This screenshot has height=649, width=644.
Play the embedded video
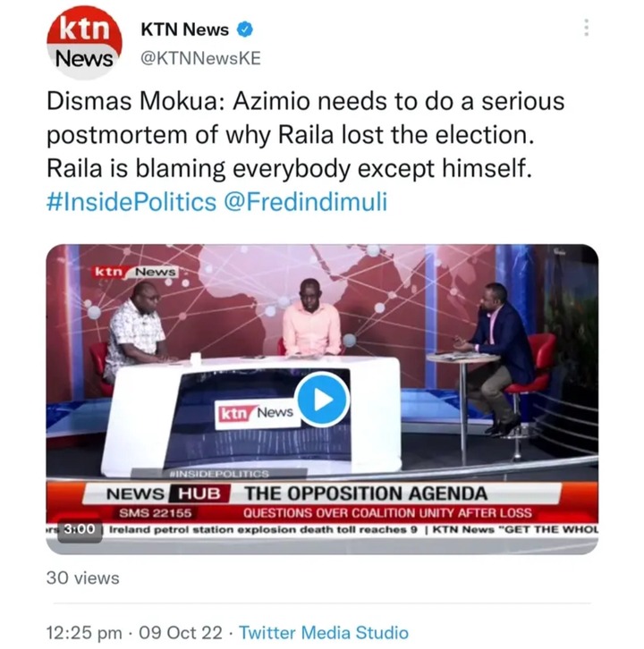(x=323, y=400)
